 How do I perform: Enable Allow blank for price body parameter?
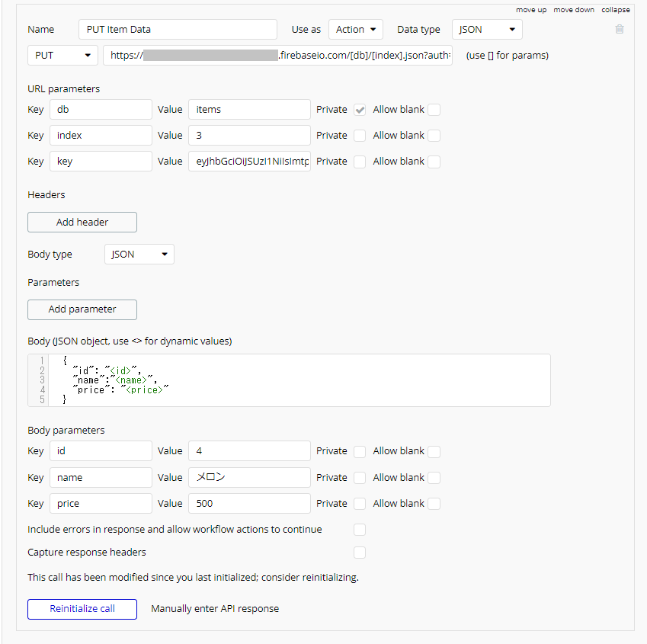434,504
